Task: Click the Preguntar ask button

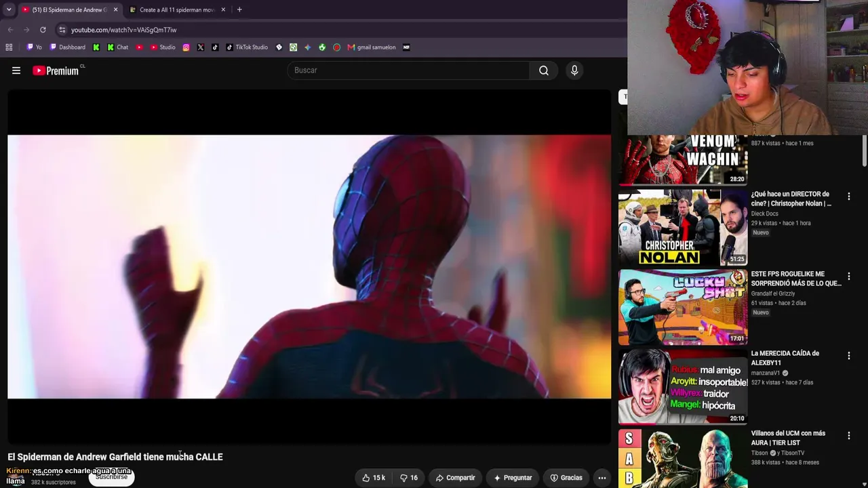Action: (513, 478)
